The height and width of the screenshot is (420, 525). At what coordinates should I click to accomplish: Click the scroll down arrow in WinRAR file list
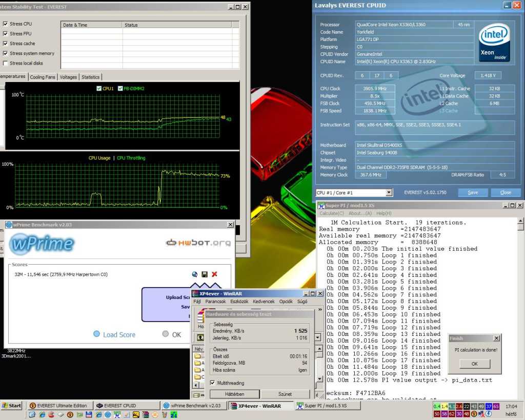pyautogui.click(x=319, y=379)
